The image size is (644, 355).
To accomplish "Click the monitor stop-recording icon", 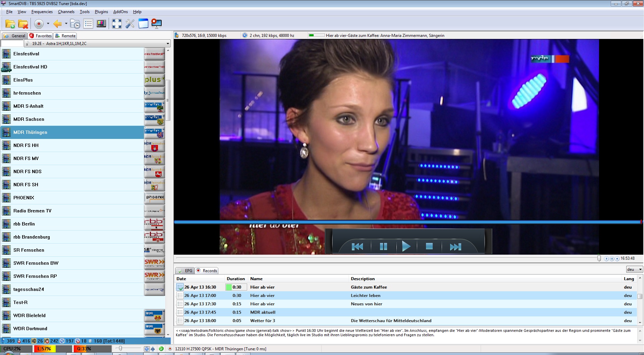I will (x=156, y=24).
